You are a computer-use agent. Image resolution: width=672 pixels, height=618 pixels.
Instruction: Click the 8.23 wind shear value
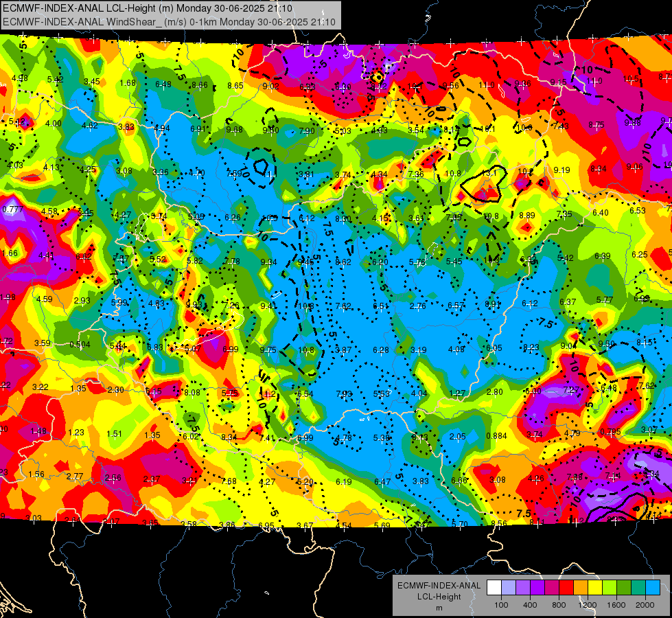(531, 347)
